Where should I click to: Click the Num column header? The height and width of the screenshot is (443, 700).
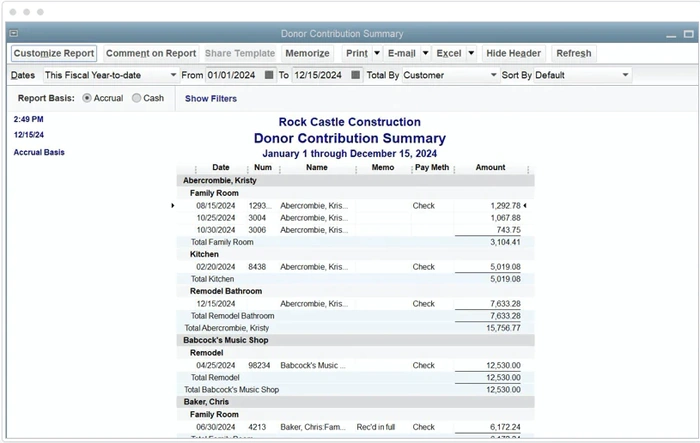pyautogui.click(x=263, y=167)
